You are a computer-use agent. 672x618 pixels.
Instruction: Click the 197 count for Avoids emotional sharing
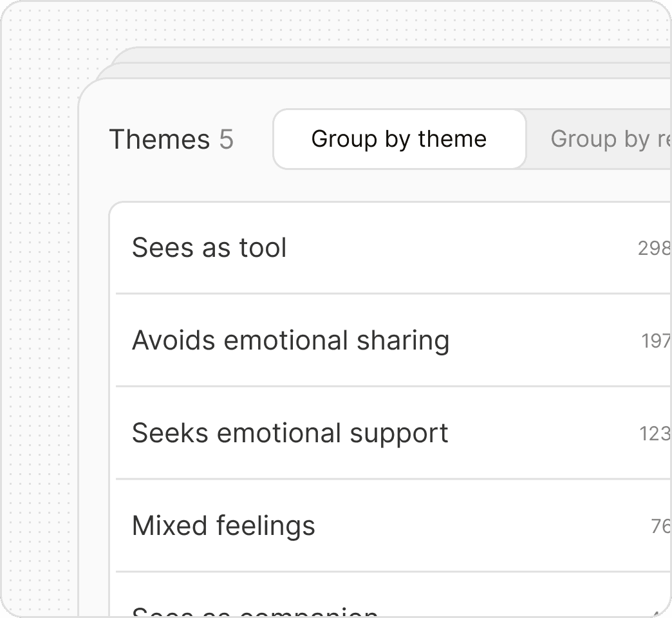pyautogui.click(x=656, y=341)
